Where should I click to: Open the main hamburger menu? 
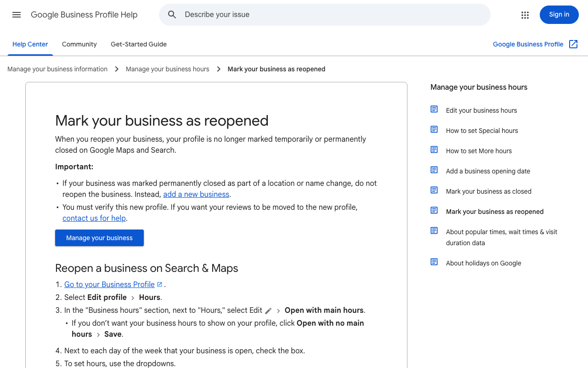pos(17,15)
